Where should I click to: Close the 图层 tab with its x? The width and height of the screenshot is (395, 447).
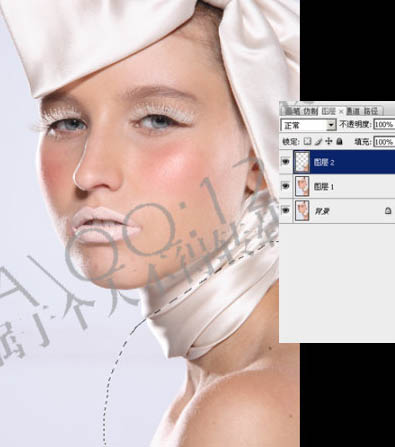341,111
